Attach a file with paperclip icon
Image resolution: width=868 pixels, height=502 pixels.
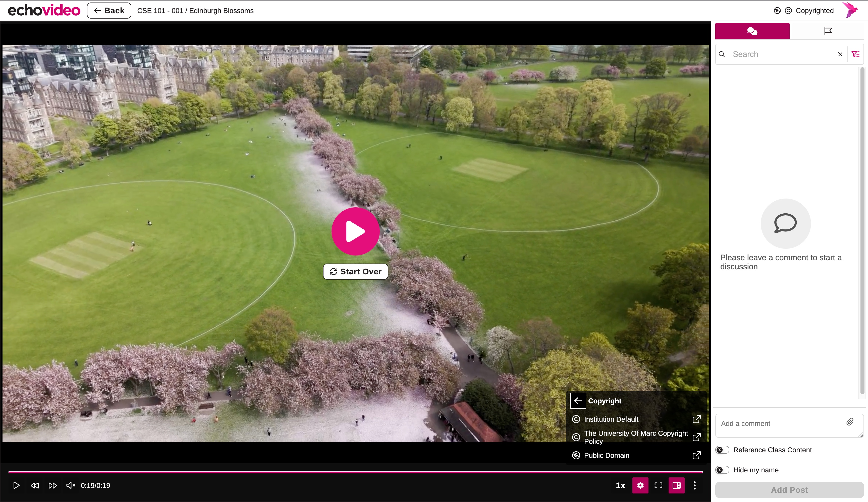(850, 422)
